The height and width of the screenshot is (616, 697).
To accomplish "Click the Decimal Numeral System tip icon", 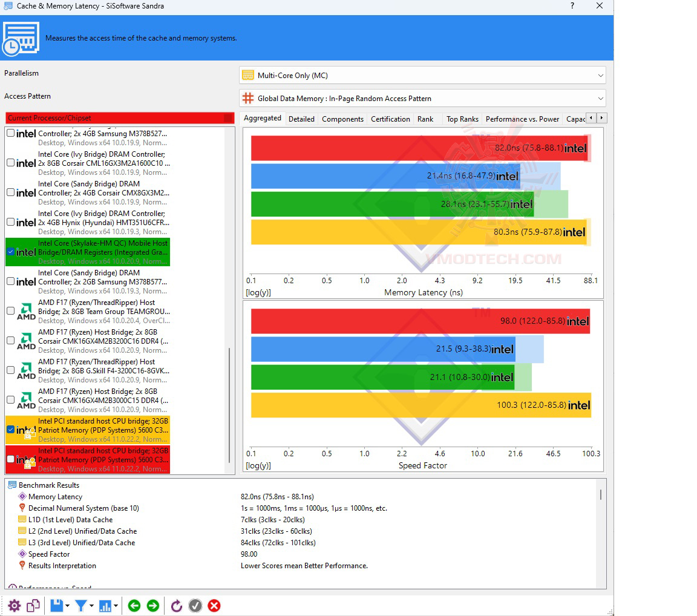I will 22,508.
